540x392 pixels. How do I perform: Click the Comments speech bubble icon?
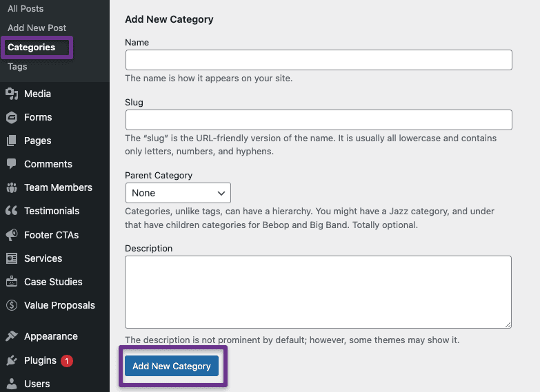11,164
